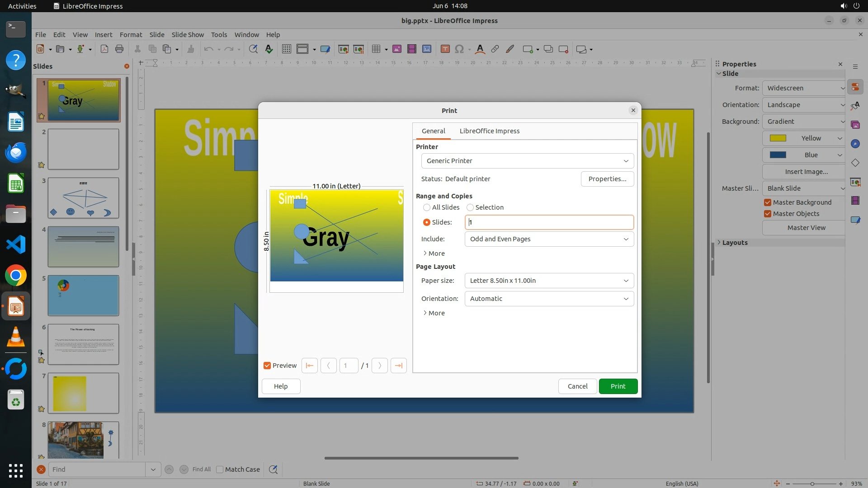The image size is (868, 488).
Task: Open the Slide Show menu
Action: pyautogui.click(x=188, y=34)
